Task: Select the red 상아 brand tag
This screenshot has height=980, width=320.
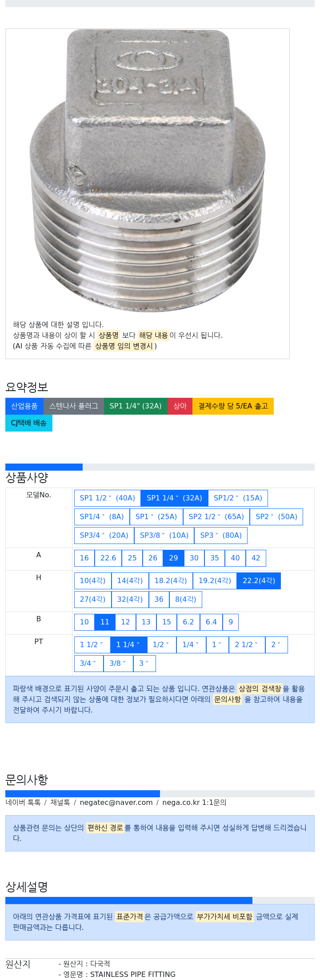Action: point(180,406)
